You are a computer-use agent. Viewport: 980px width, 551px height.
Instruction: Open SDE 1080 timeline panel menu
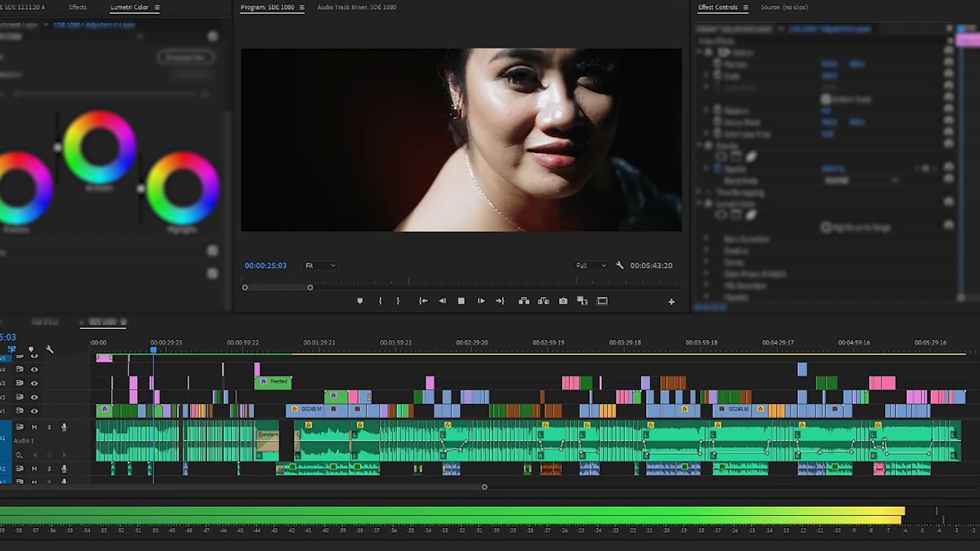coord(123,322)
